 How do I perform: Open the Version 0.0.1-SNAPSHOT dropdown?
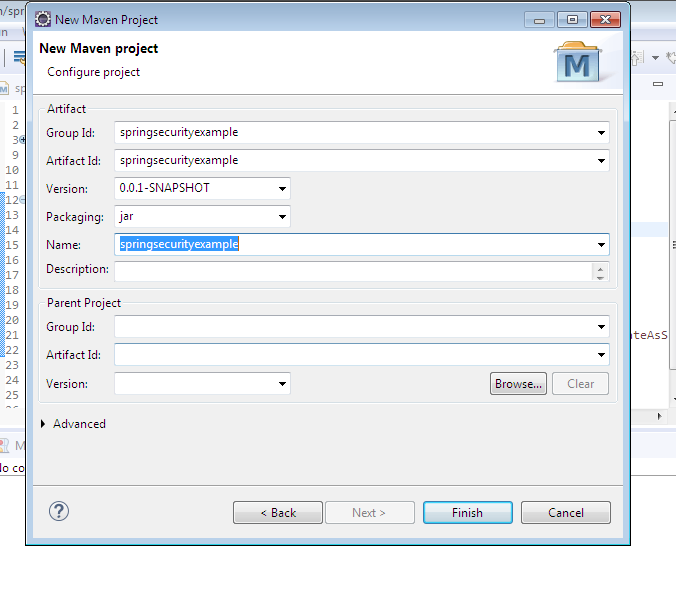(x=283, y=189)
